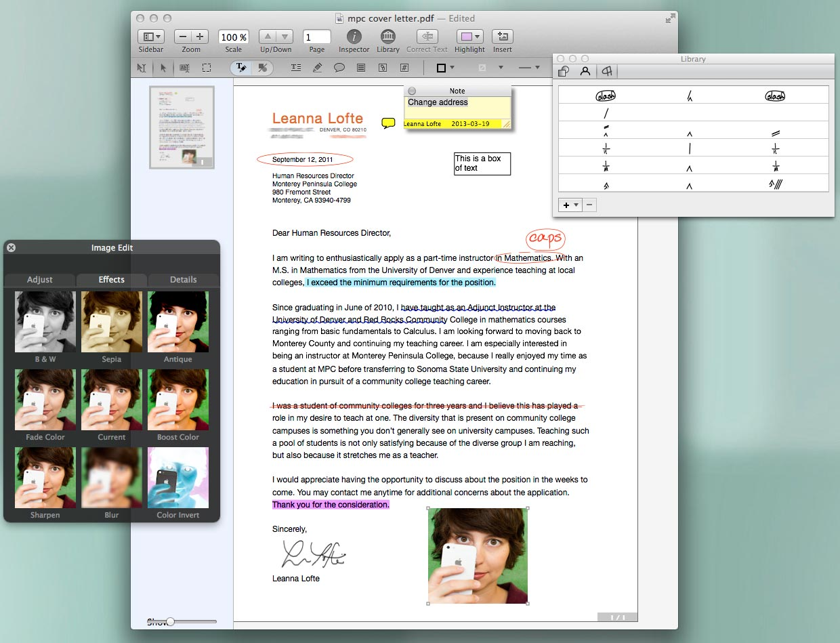Open the fill color dropdown arrow
This screenshot has width=840, height=643.
(501, 68)
